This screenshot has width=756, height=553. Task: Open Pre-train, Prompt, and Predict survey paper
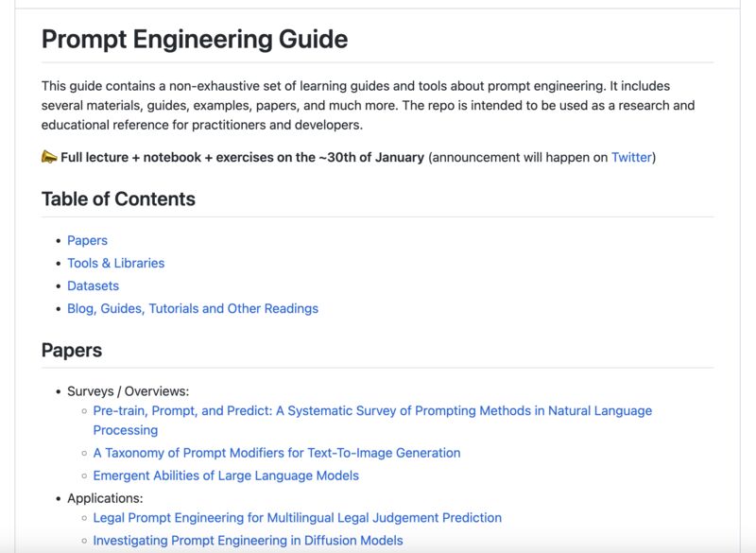point(372,421)
